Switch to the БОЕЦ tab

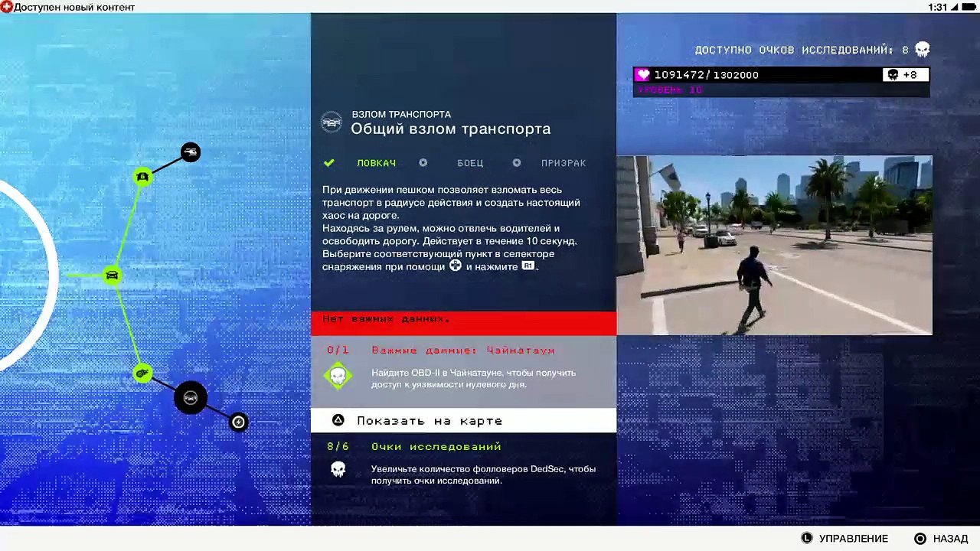coord(470,163)
